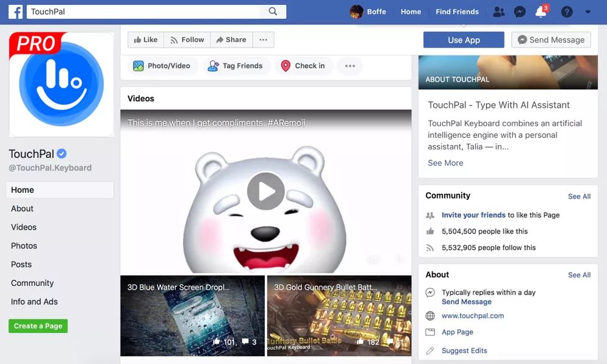The height and width of the screenshot is (364, 607).
Task: Select Home in the page sidebar
Action: point(60,190)
